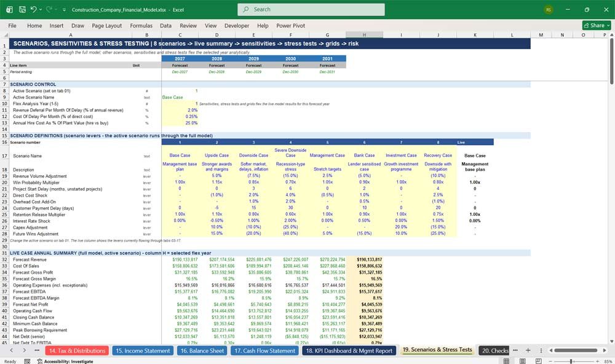Click the Save (AutoSave) icon

[22, 9]
